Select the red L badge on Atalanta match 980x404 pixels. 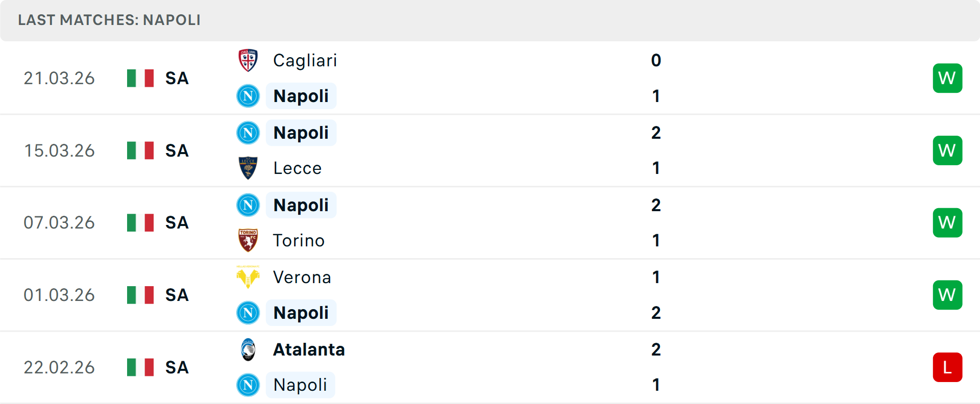click(947, 367)
